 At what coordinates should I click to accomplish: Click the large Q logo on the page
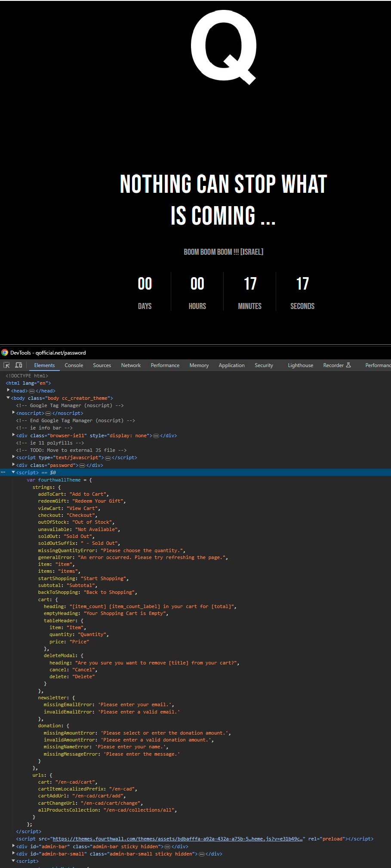pyautogui.click(x=224, y=47)
